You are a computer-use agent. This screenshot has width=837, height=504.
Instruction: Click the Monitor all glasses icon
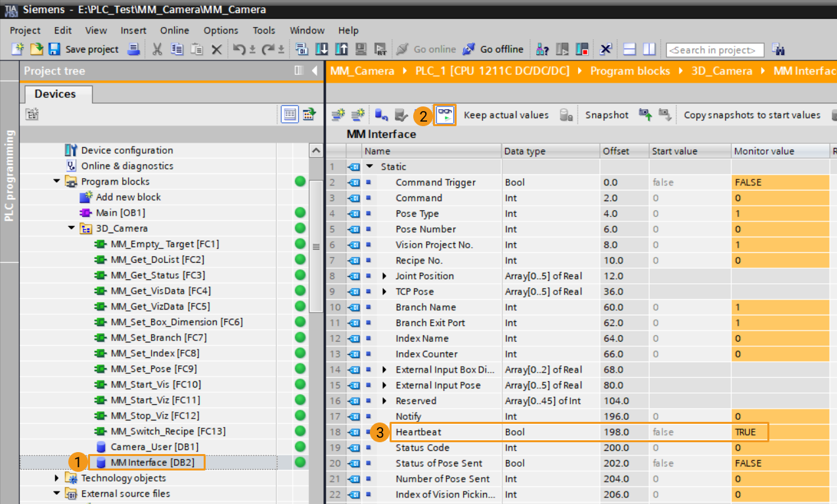click(445, 115)
